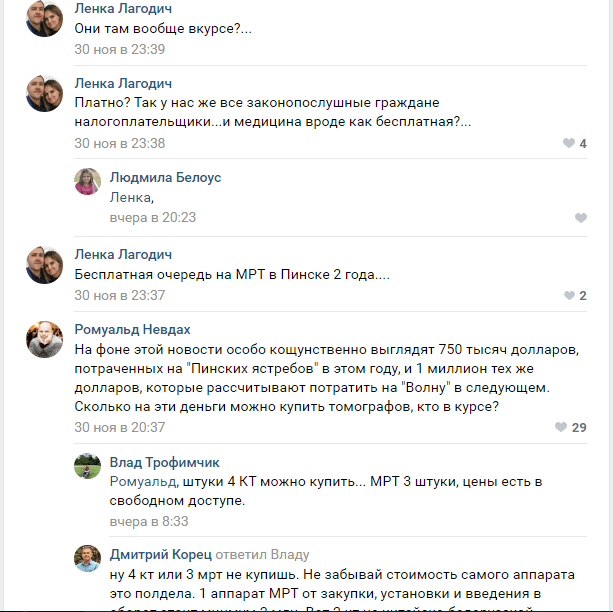This screenshot has width=613, height=612.
Task: Click the "Ромуальд," mention in Влад's reply
Action: coord(143,482)
